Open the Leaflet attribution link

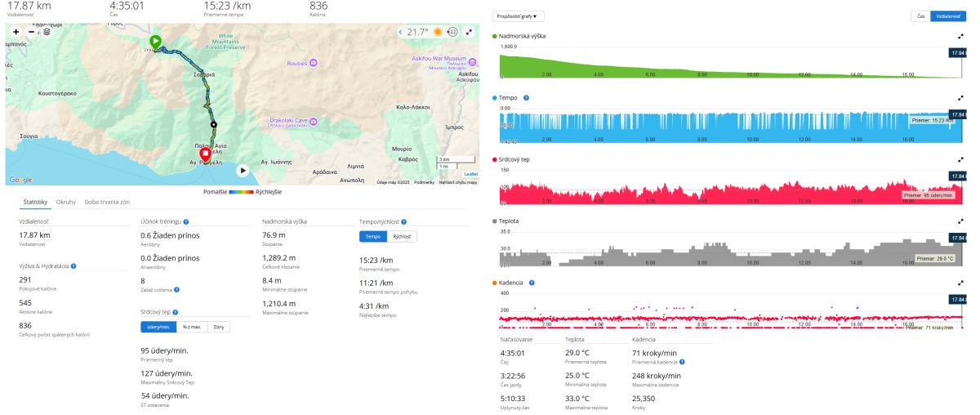[x=471, y=173]
